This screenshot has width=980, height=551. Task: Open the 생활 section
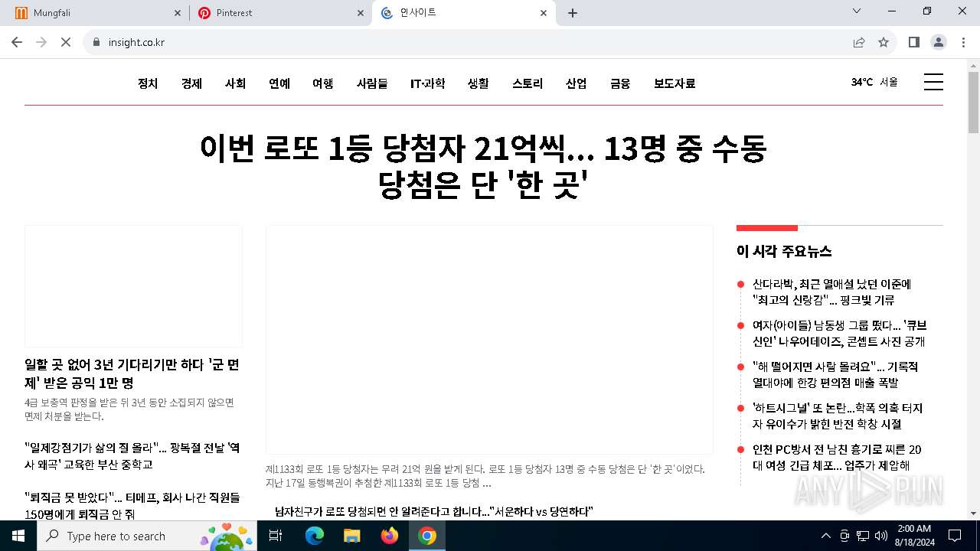click(x=479, y=83)
